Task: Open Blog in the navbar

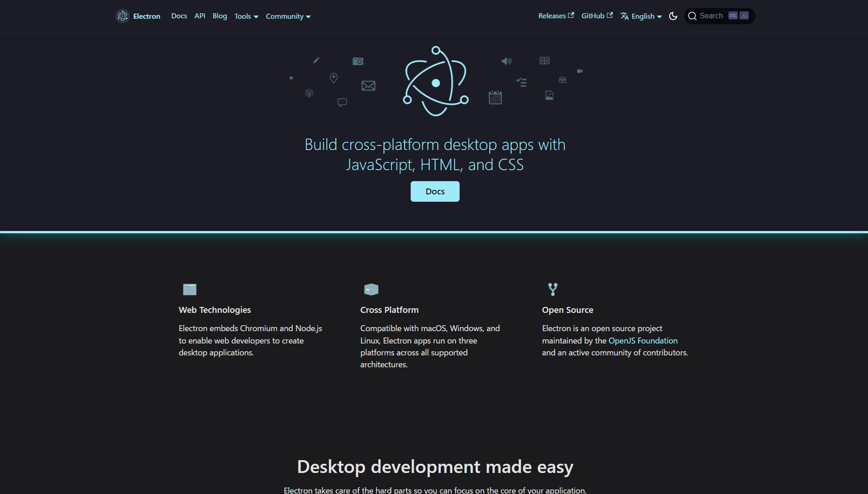Action: click(x=220, y=16)
